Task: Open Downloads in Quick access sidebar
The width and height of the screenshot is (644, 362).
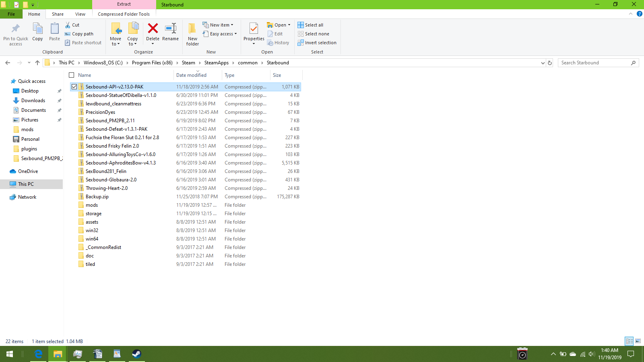Action: [x=33, y=101]
